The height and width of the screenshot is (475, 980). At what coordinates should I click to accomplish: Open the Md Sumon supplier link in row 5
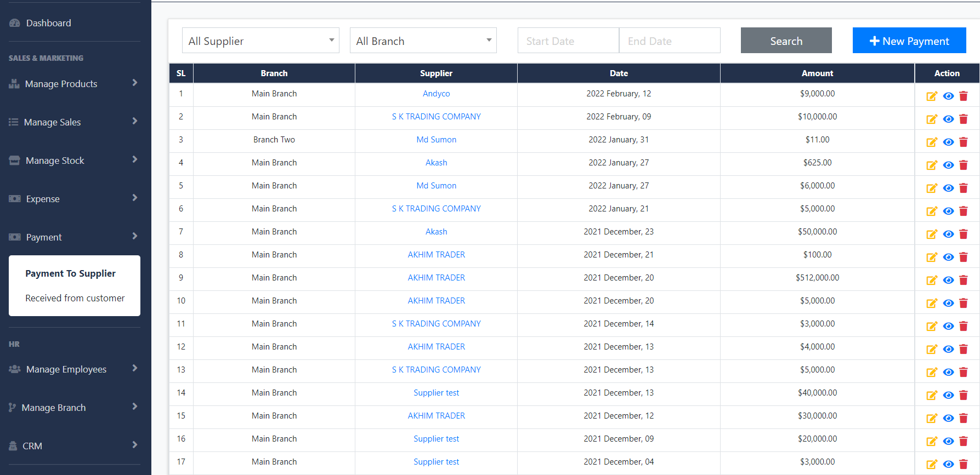point(436,186)
